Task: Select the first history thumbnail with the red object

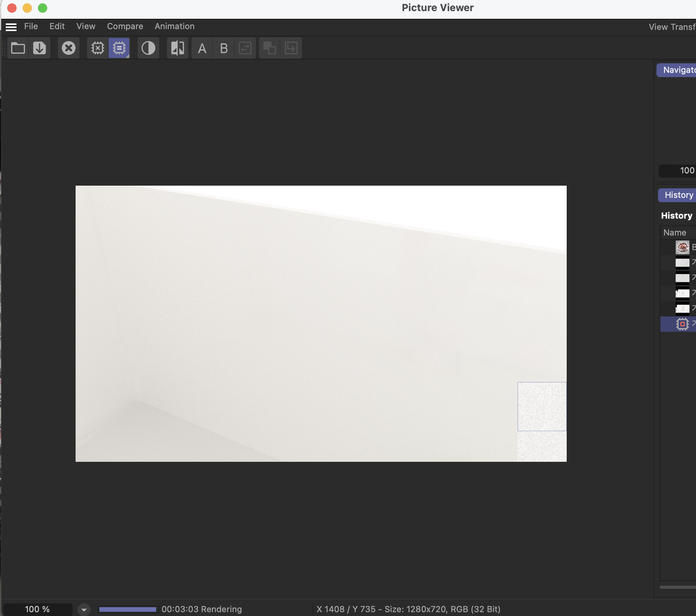Action: 683,247
